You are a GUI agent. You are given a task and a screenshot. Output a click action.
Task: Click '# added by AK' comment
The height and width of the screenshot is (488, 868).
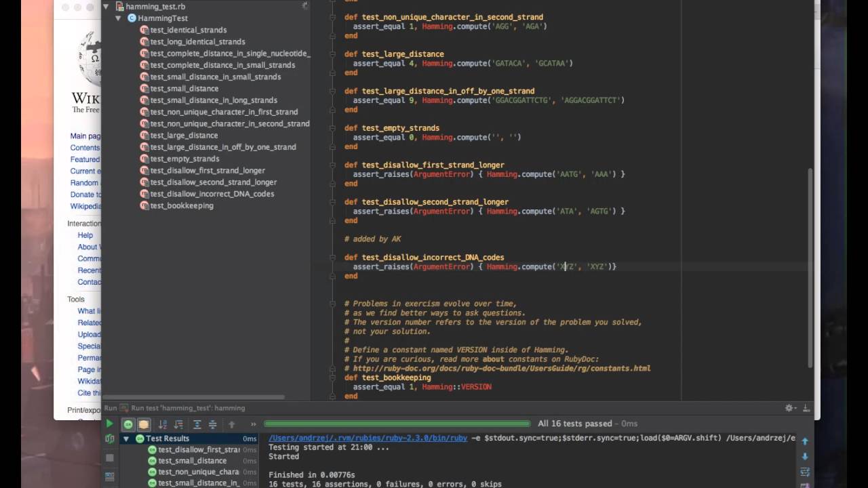point(372,239)
